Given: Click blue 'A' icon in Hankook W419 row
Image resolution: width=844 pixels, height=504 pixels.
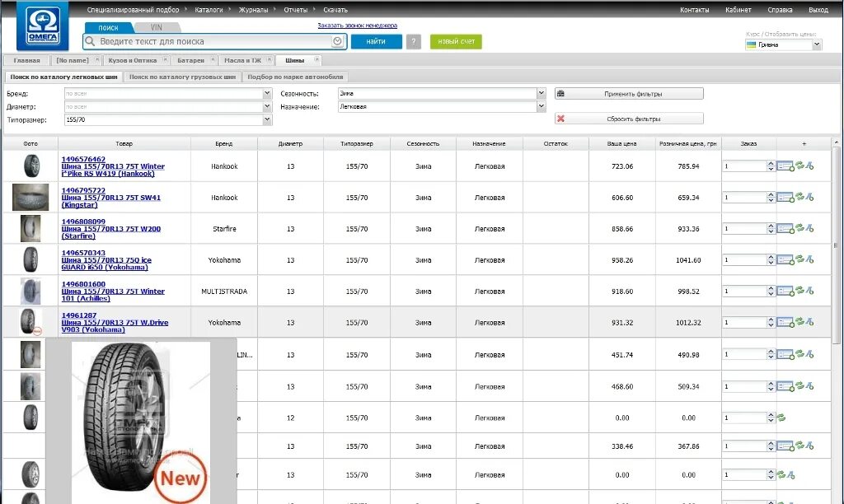Looking at the screenshot, I should pos(809,166).
